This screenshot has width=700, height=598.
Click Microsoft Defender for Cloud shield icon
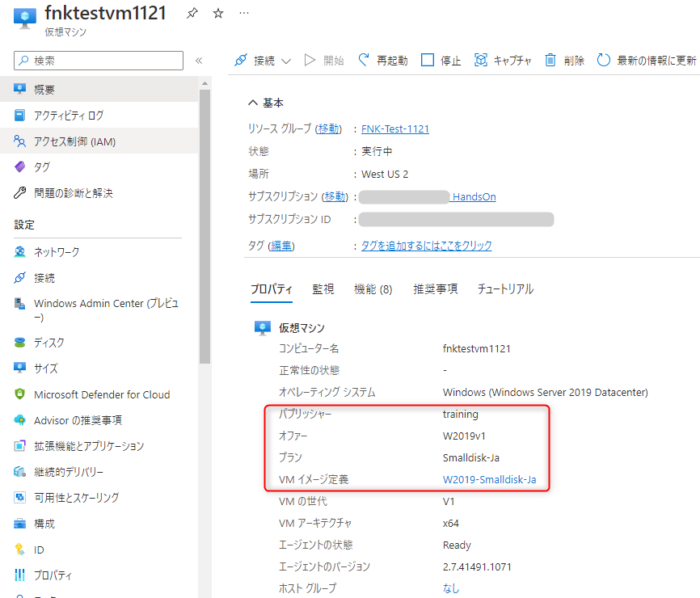[x=19, y=394]
